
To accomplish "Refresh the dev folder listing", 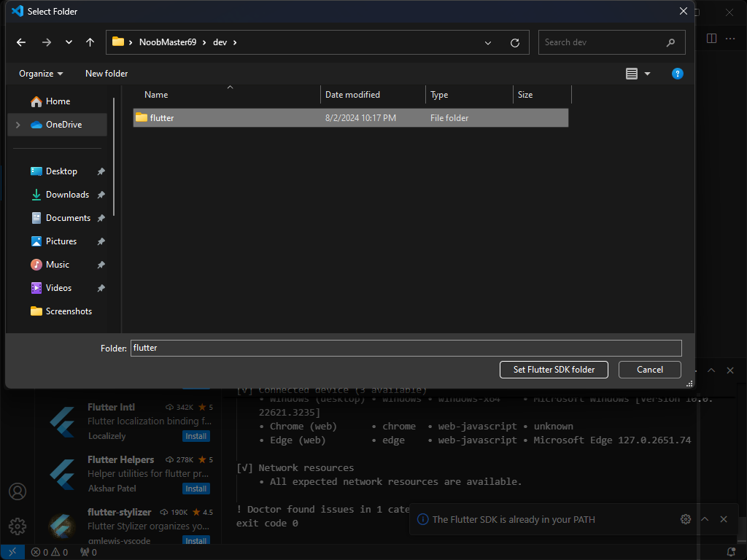I will [515, 43].
